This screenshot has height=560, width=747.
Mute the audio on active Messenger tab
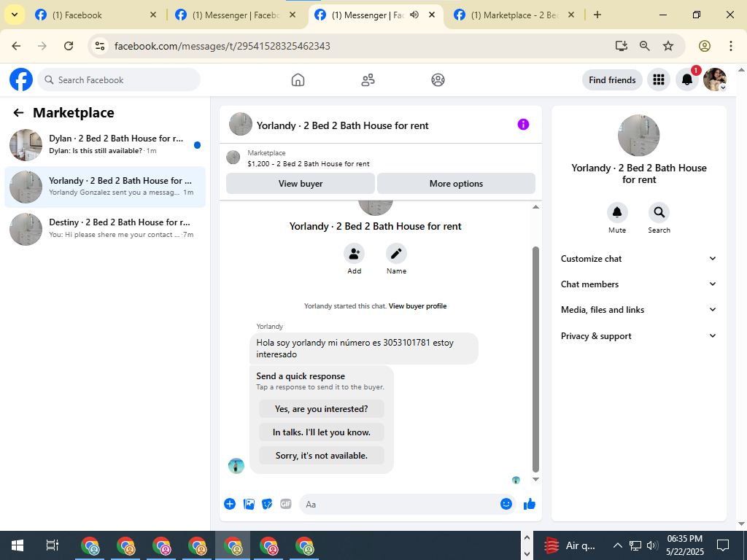click(x=414, y=15)
